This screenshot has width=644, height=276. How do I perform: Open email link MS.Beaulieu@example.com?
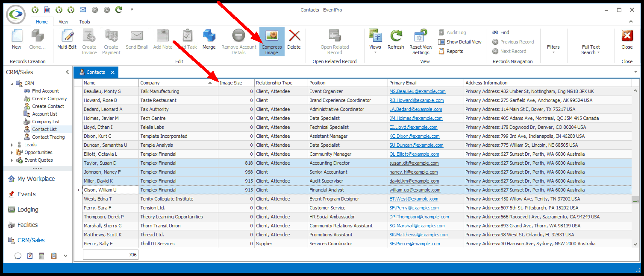[x=418, y=91]
